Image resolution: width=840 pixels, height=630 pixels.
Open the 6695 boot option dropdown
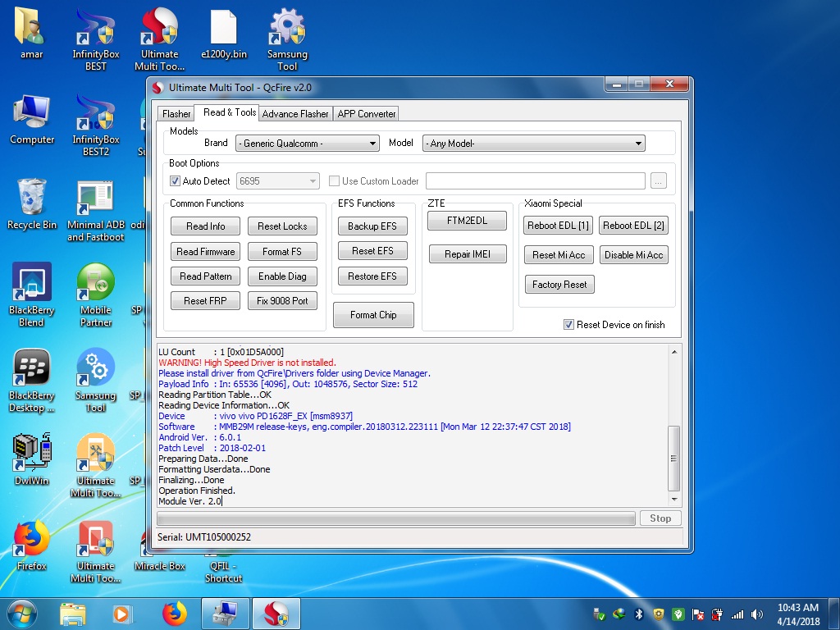click(278, 181)
